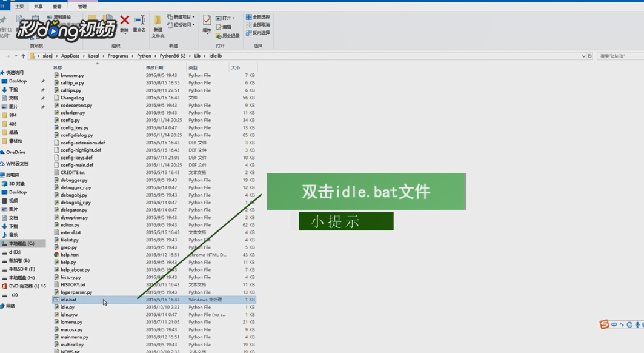644x353 pixels.
Task: Open the 新建项目 dropdown arrow
Action: point(193,17)
